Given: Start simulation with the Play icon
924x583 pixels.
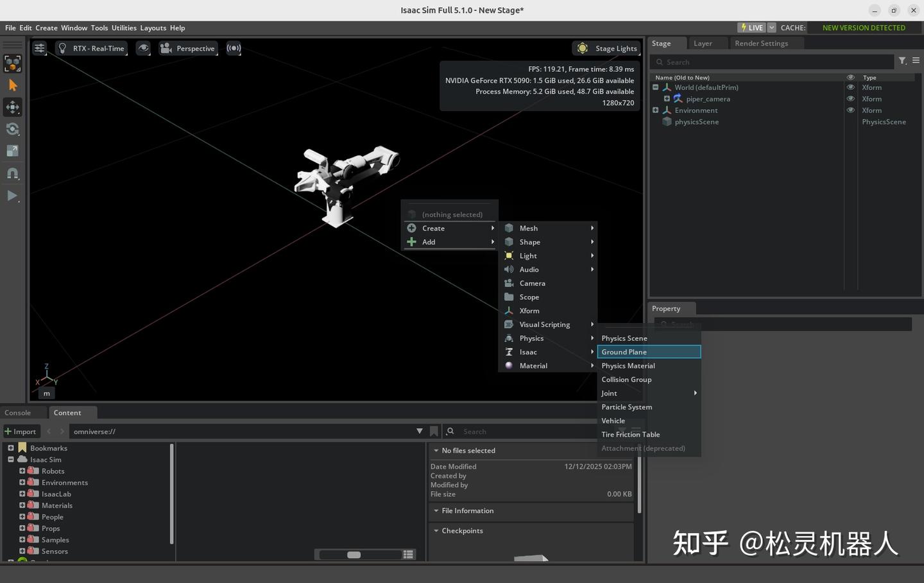Looking at the screenshot, I should [x=13, y=196].
